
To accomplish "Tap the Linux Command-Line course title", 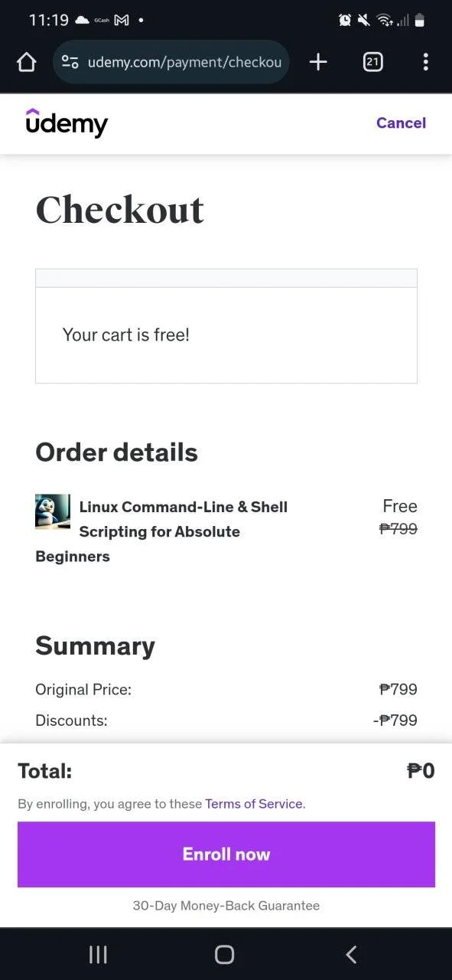I will pyautogui.click(x=161, y=531).
